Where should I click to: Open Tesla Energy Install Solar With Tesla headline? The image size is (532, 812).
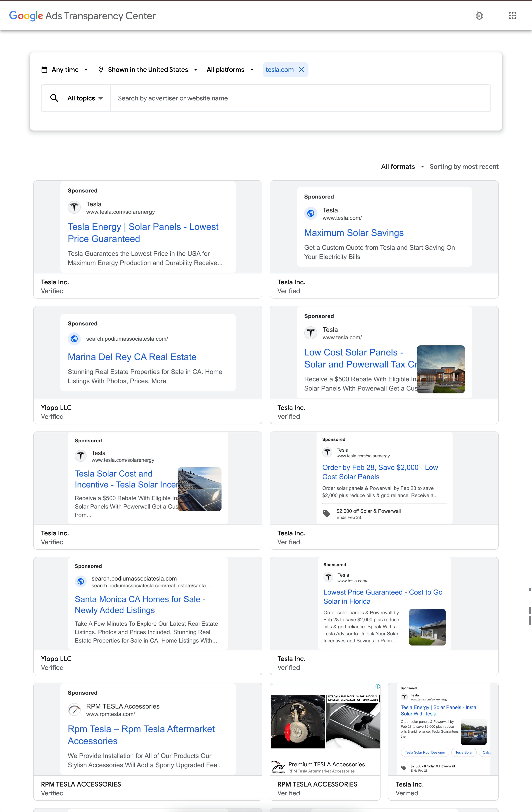439,710
